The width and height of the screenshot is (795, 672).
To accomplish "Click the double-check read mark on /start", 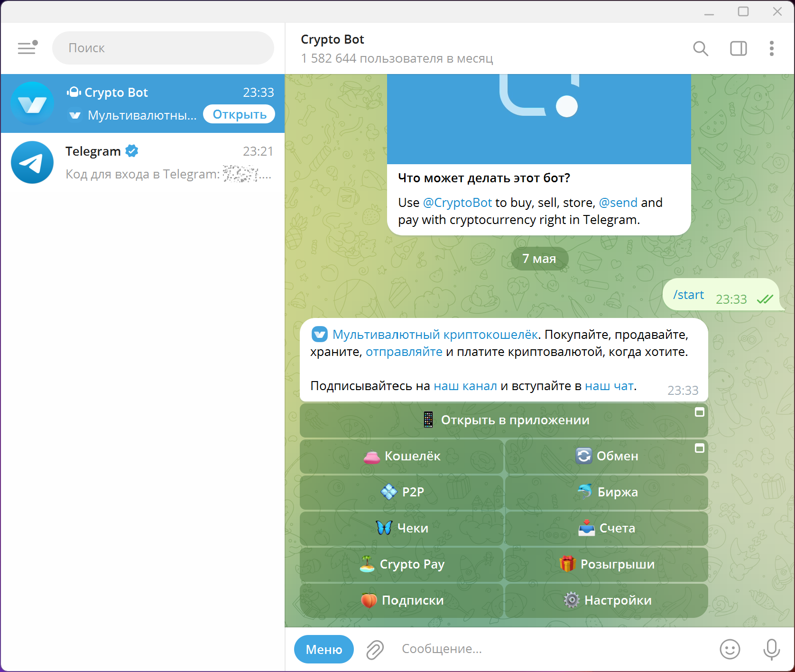I will [x=765, y=299].
